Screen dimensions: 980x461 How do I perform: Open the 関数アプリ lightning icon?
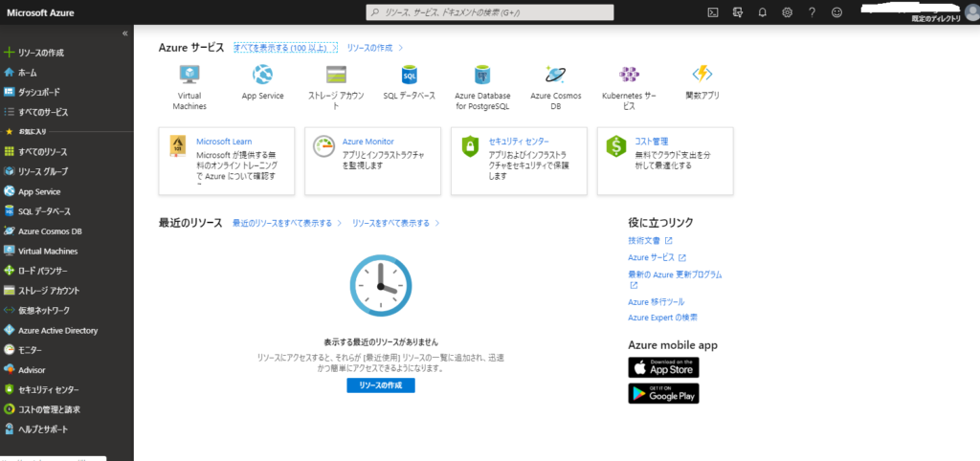[x=702, y=74]
